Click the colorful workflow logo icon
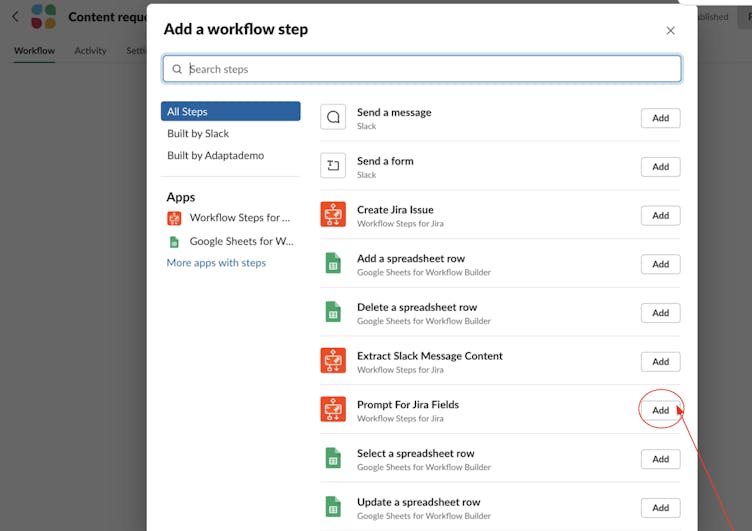This screenshot has width=752, height=531. (44, 16)
